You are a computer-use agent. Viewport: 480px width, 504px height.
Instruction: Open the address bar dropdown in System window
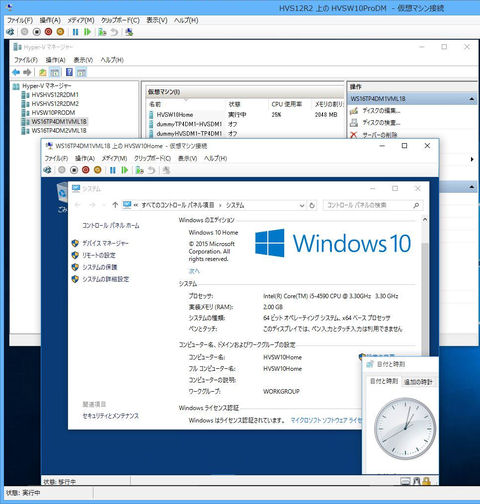pyautogui.click(x=302, y=205)
